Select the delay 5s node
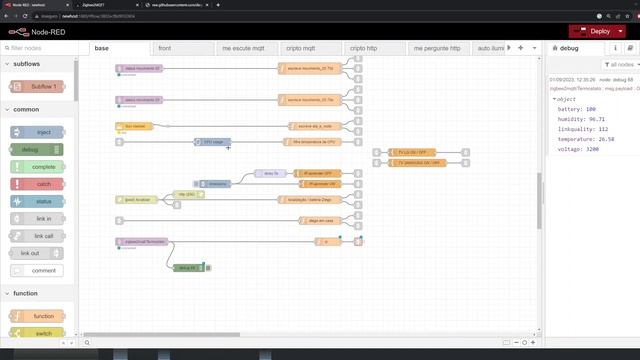 (x=270, y=173)
